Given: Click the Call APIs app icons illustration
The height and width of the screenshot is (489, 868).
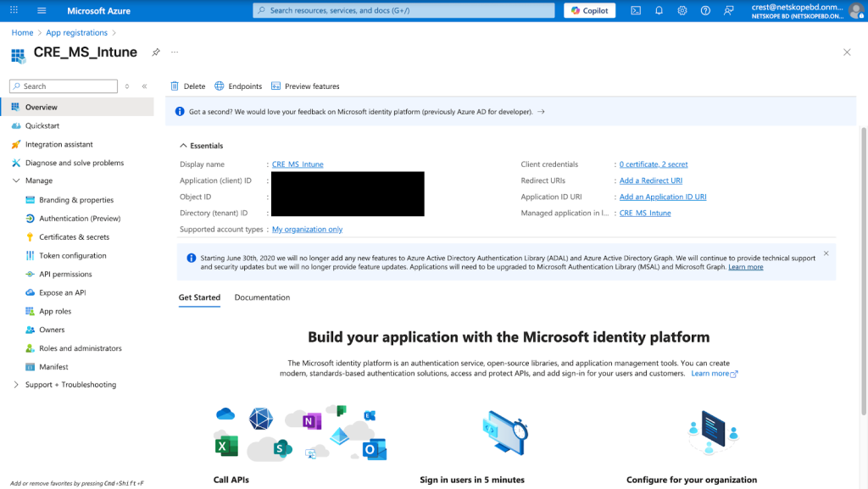Looking at the screenshot, I should pos(301,433).
